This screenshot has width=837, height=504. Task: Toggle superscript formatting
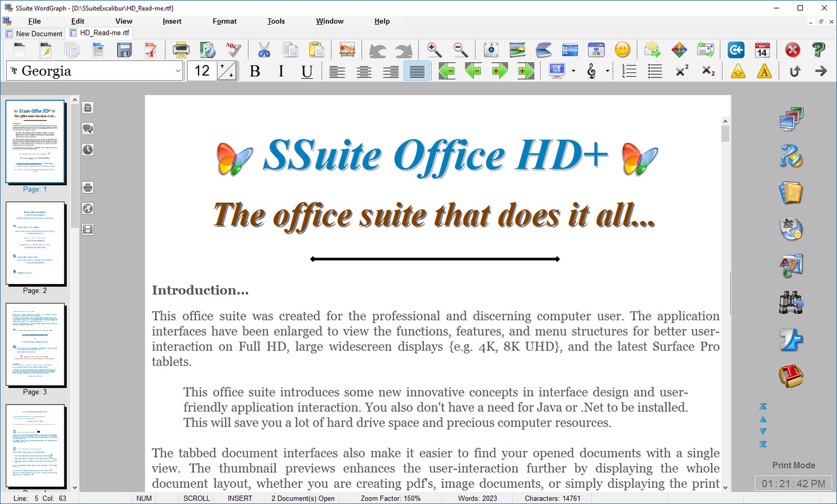pos(682,71)
